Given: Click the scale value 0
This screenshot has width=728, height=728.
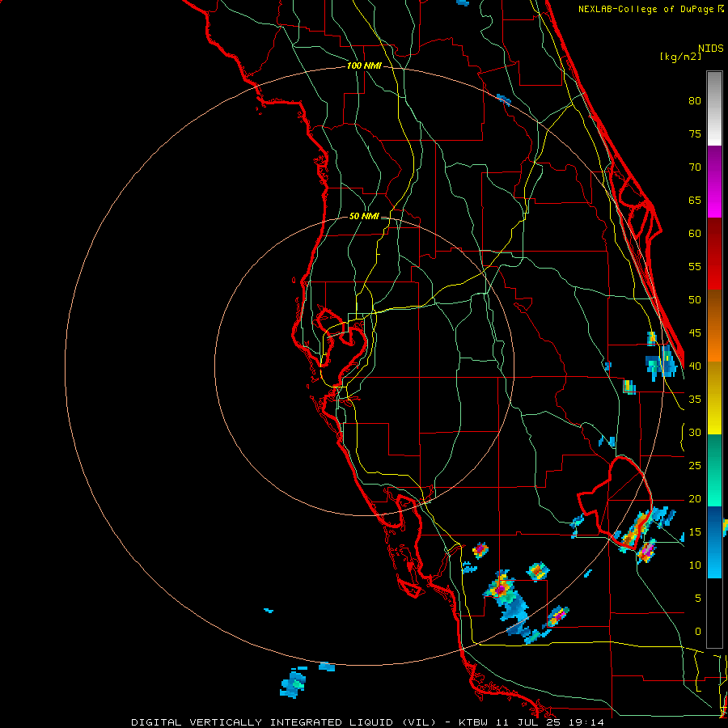Looking at the screenshot, I should pos(698,632).
